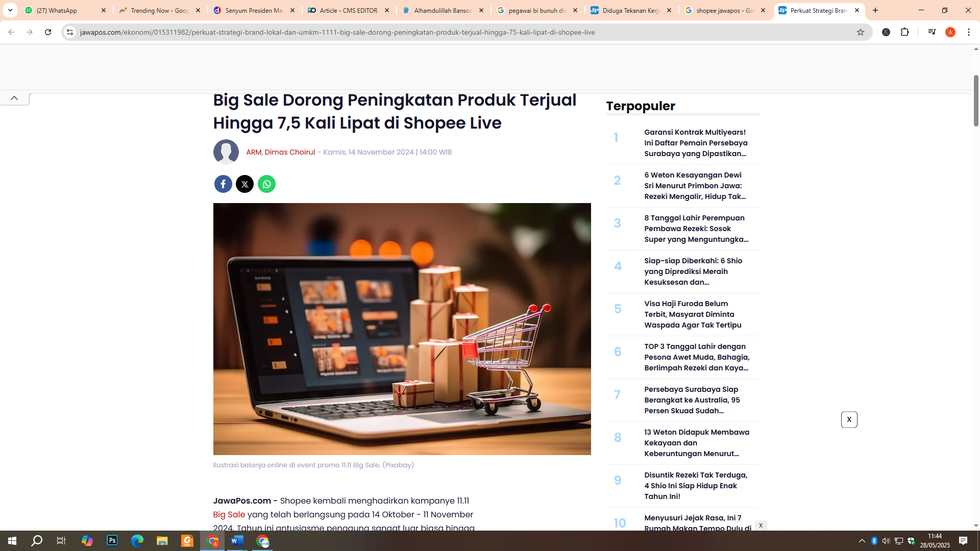Open author link ARM

pyautogui.click(x=254, y=152)
